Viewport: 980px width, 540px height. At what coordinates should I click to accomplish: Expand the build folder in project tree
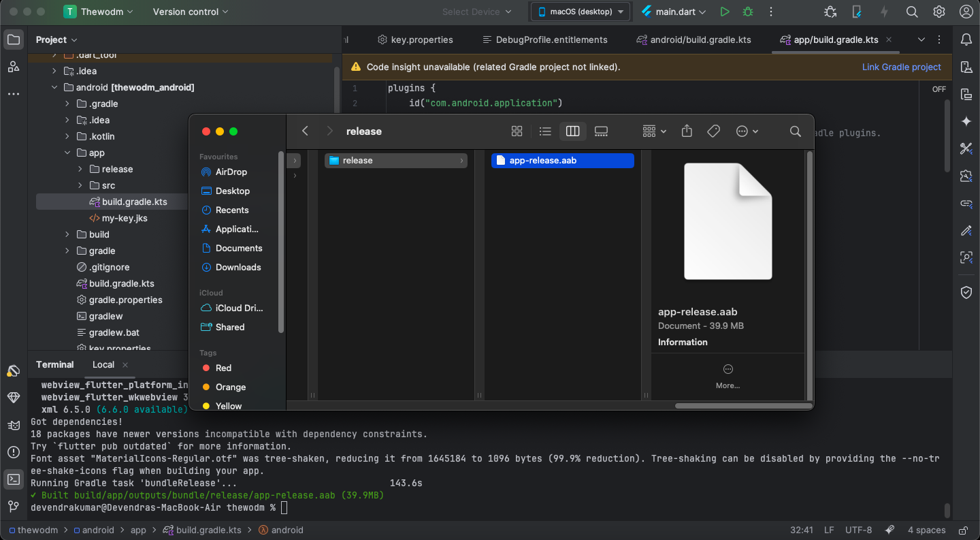67,234
